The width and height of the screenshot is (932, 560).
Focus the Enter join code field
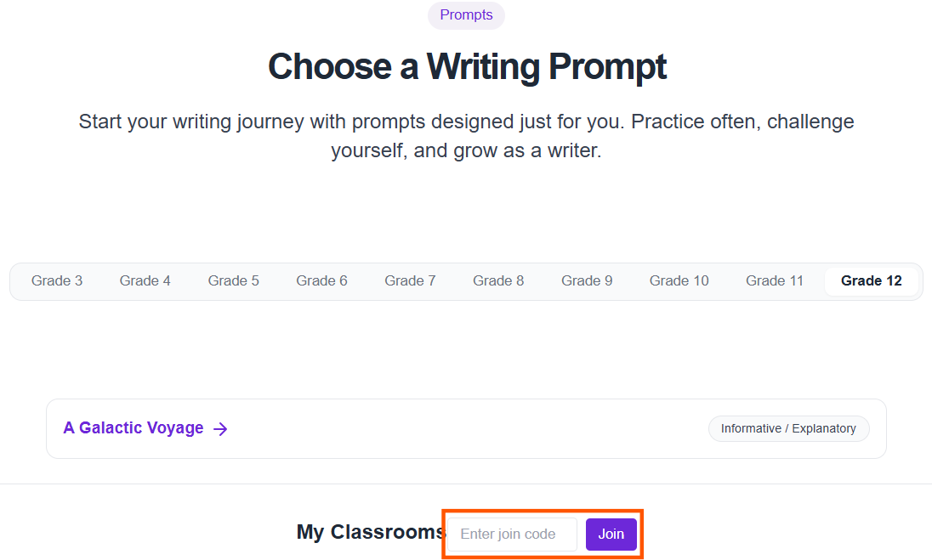click(513, 535)
